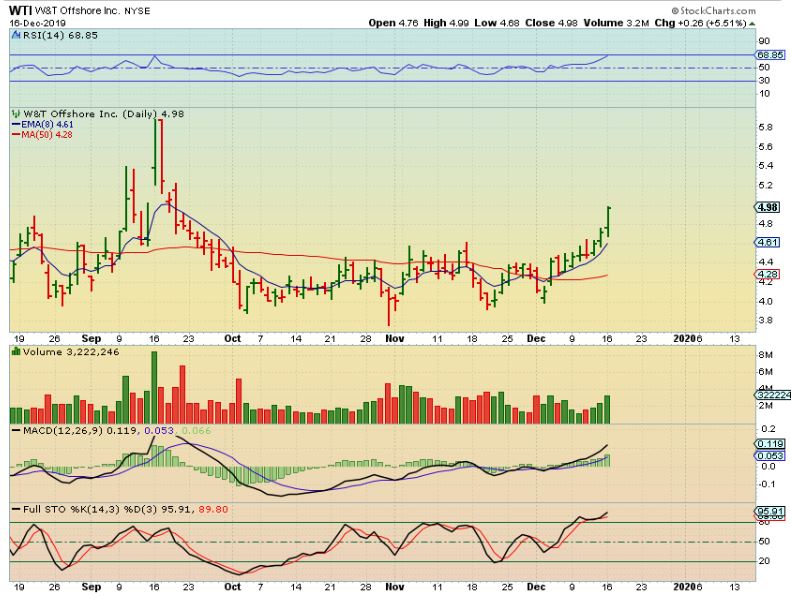
Task: Click the 'Nov' label on the bottom axis
Action: [x=394, y=587]
